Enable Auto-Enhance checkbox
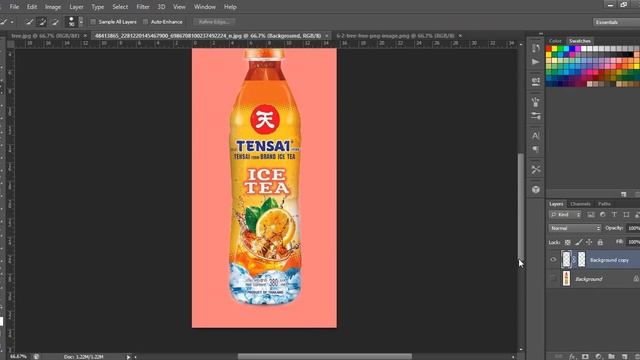Viewport: 640px width, 360px height. [x=145, y=22]
